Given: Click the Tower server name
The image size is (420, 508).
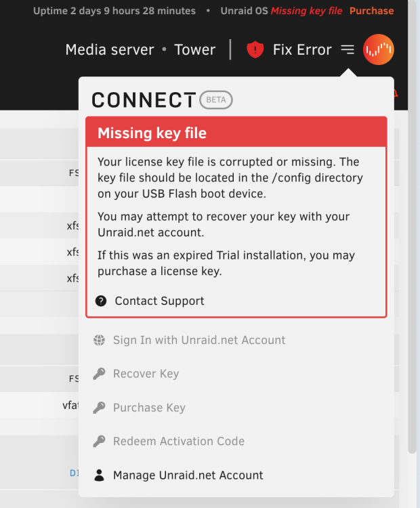Looking at the screenshot, I should pos(195,50).
